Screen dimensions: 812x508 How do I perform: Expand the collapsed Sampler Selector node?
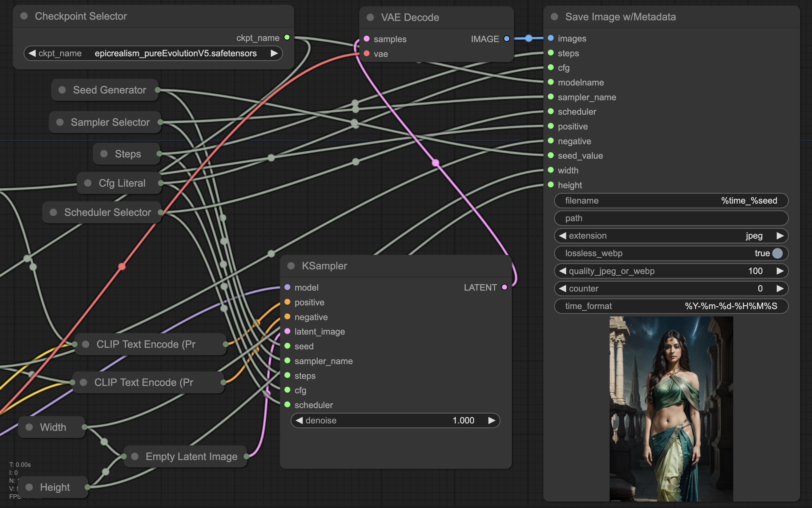(x=60, y=122)
